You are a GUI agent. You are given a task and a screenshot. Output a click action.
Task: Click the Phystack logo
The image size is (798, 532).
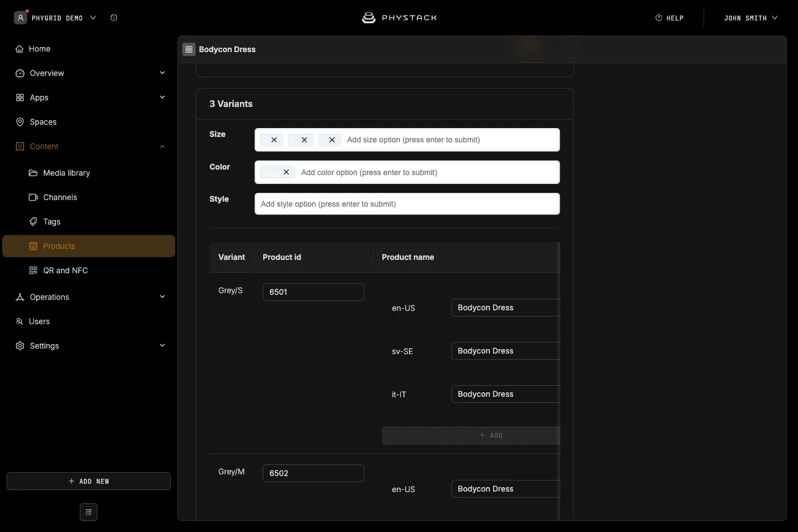coord(399,18)
